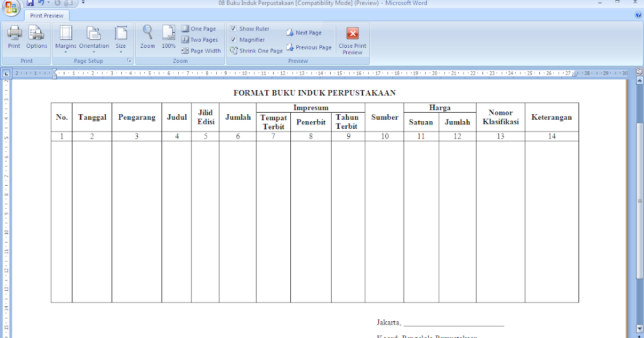Open the Undo history dropdown arrow
The image size is (644, 338).
pos(48,3)
